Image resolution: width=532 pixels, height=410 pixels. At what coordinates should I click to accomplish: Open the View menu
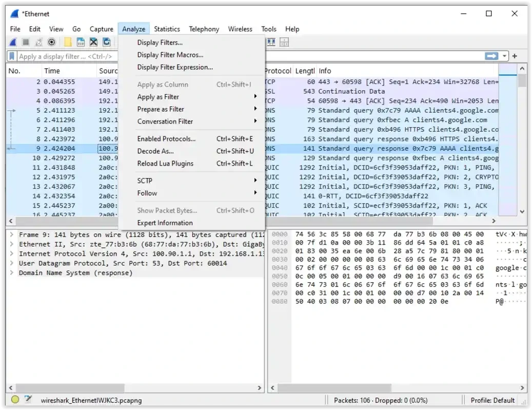click(56, 29)
